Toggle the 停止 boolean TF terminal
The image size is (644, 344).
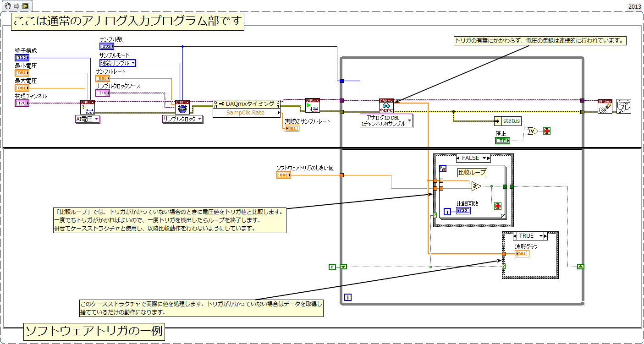(502, 140)
